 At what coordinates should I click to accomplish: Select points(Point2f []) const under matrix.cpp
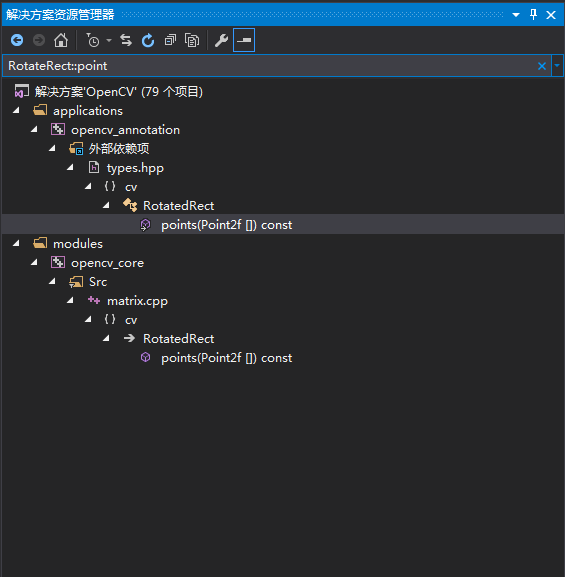[x=227, y=358]
